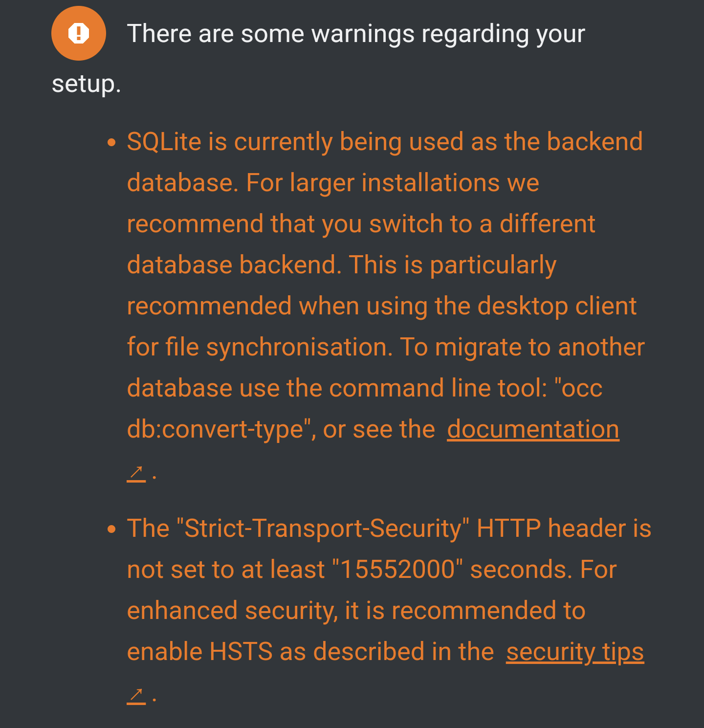Click the diagonal arrow icon below the SQLite paragraph
This screenshot has height=728, width=704.
tap(136, 472)
